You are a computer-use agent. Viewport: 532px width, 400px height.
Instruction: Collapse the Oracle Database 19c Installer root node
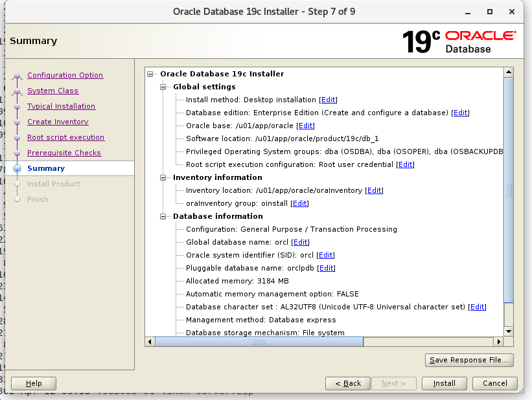coord(150,74)
